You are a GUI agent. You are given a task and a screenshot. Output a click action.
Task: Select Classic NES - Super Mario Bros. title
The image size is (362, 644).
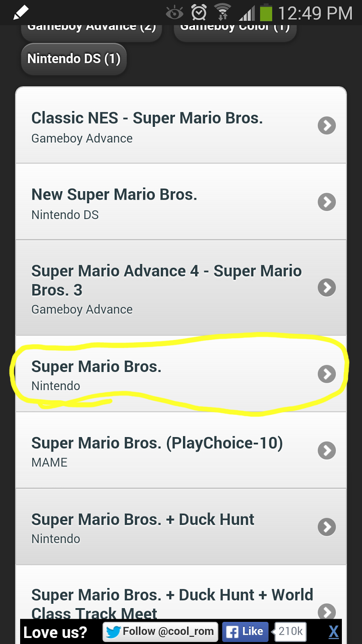[x=147, y=118]
